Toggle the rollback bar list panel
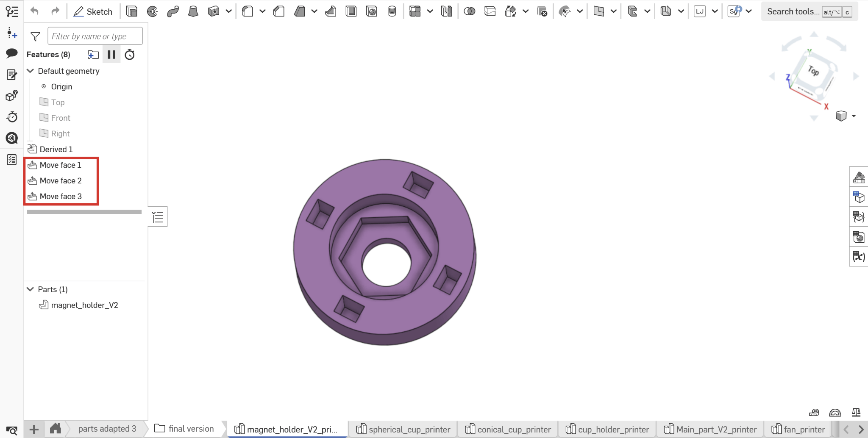This screenshot has width=868, height=438. pos(158,217)
